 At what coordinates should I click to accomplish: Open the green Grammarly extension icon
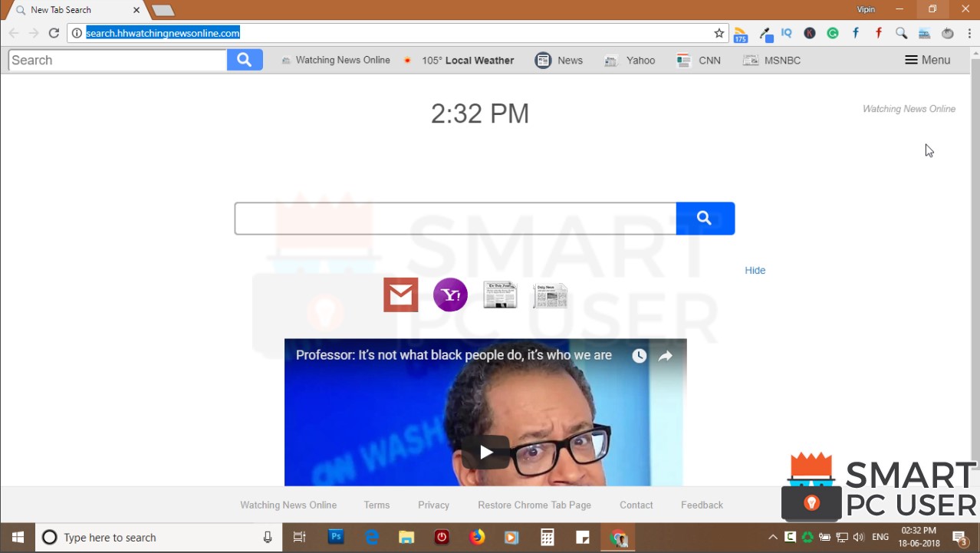point(833,33)
